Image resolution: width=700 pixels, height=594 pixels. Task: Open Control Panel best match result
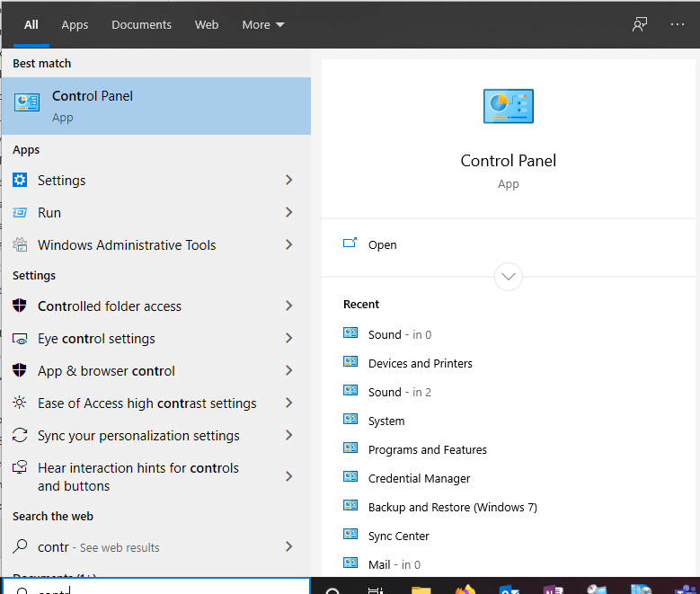click(x=155, y=106)
